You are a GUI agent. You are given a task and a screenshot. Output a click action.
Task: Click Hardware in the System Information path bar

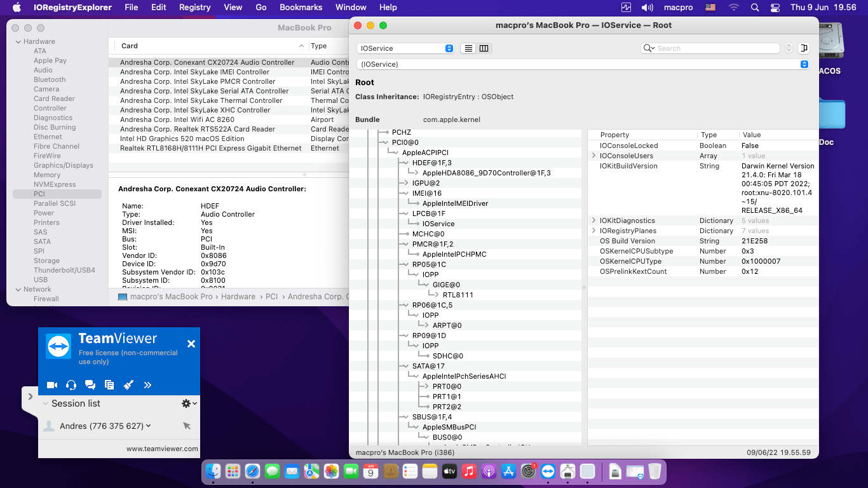[238, 297]
